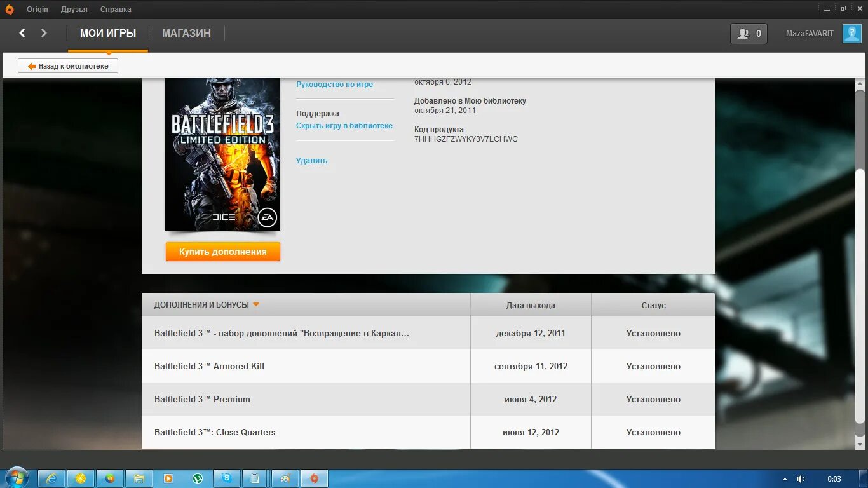The height and width of the screenshot is (488, 868).
Task: Click Скрыть игру в библиотеке link
Action: (x=344, y=126)
